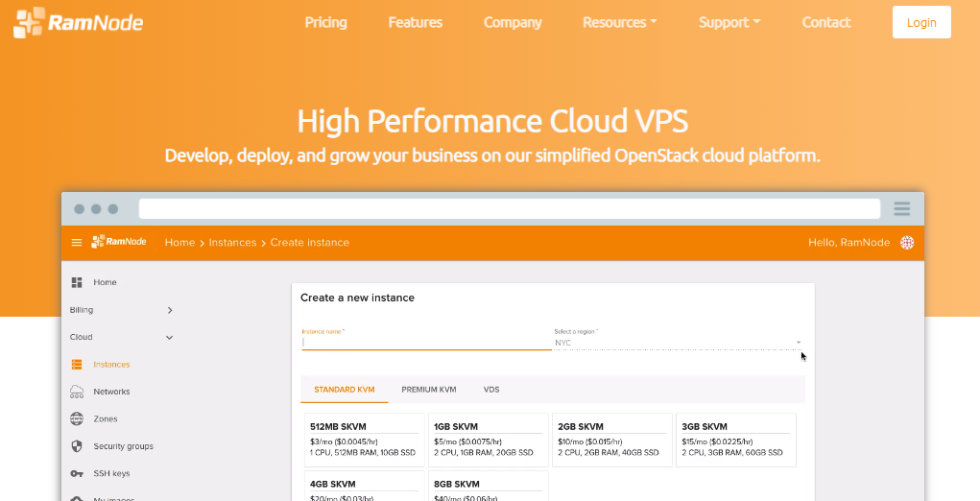
Task: Click the Instances label in sidebar
Action: [112, 364]
